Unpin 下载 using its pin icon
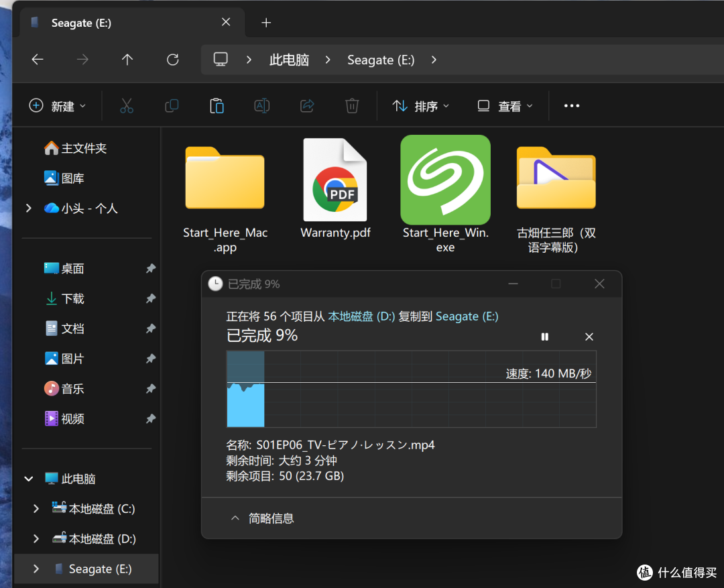This screenshot has height=588, width=724. pyautogui.click(x=151, y=298)
